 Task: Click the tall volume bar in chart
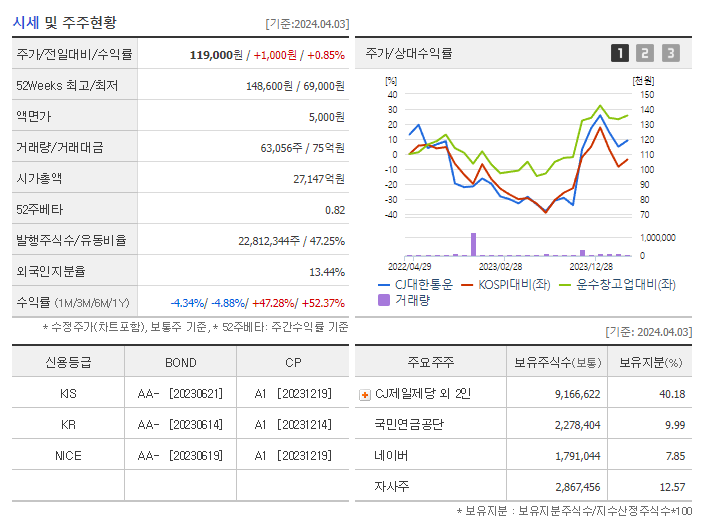[473, 244]
